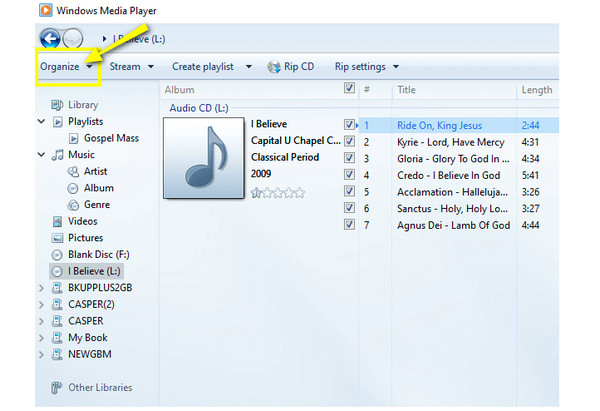Screen dimensions: 600x411
Task: Expand the NEWGBM device node
Action: [x=41, y=355]
